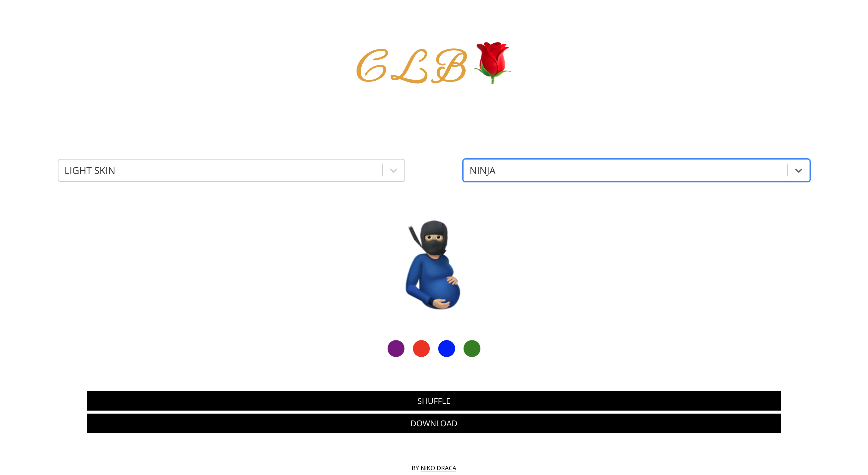Click the golden CLB script logo
The width and height of the screenshot is (868, 475).
(412, 66)
